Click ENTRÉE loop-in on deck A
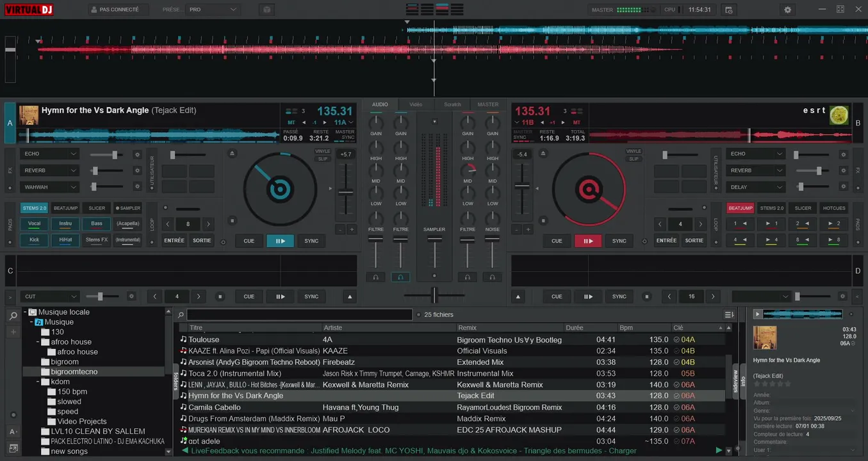 (174, 241)
